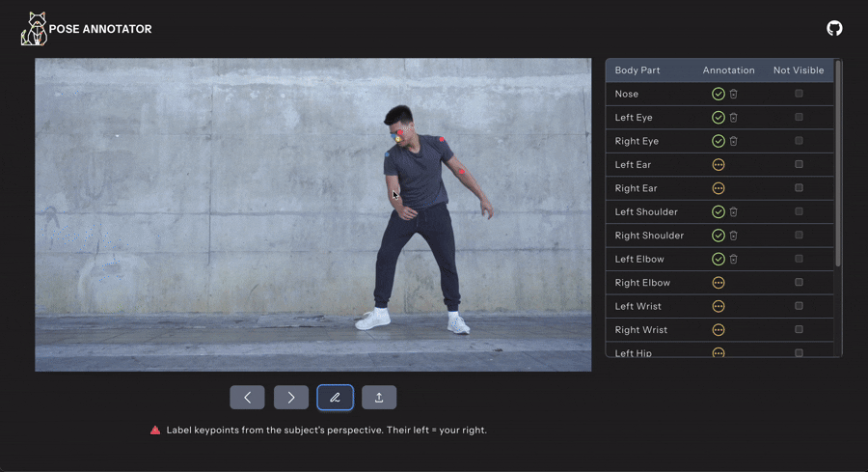Viewport: 868px width, 472px height.
Task: Select the Left Shoulder row label
Action: click(646, 211)
